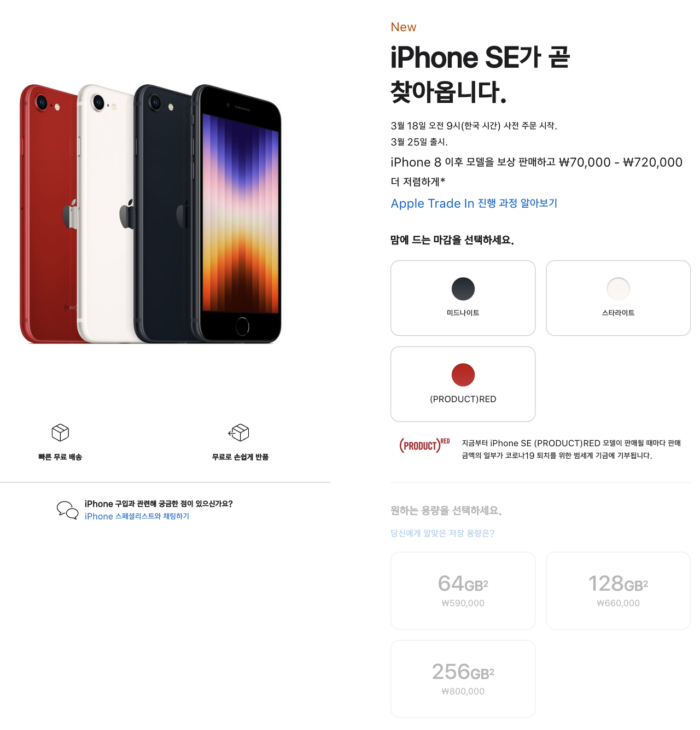Choose the 128GB storage at ₩660,000
Image resolution: width=700 pixels, height=730 pixels.
(618, 591)
